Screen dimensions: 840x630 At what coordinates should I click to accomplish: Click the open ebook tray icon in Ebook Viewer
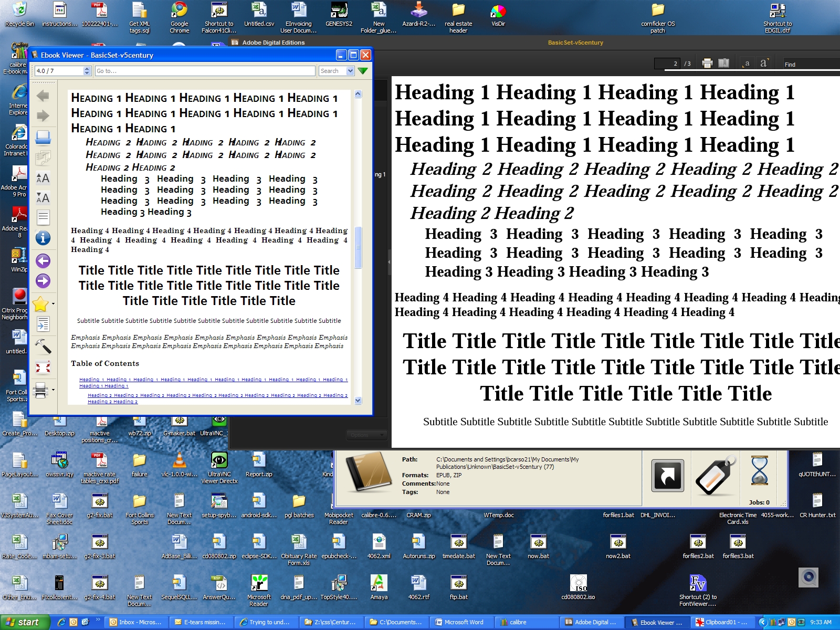[x=43, y=137]
